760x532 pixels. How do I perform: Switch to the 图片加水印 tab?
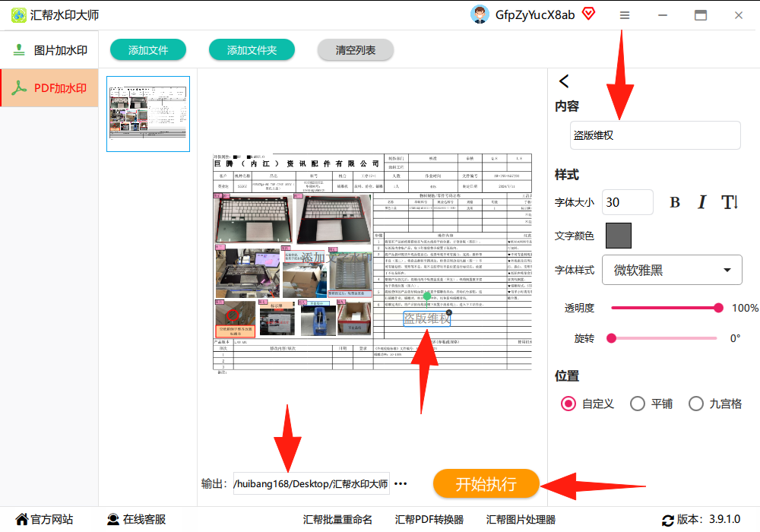pos(49,50)
